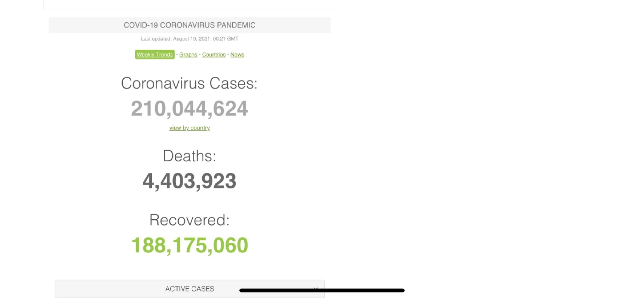Click the 'ACTIVE CASES' label text
The height and width of the screenshot is (298, 644).
click(190, 289)
